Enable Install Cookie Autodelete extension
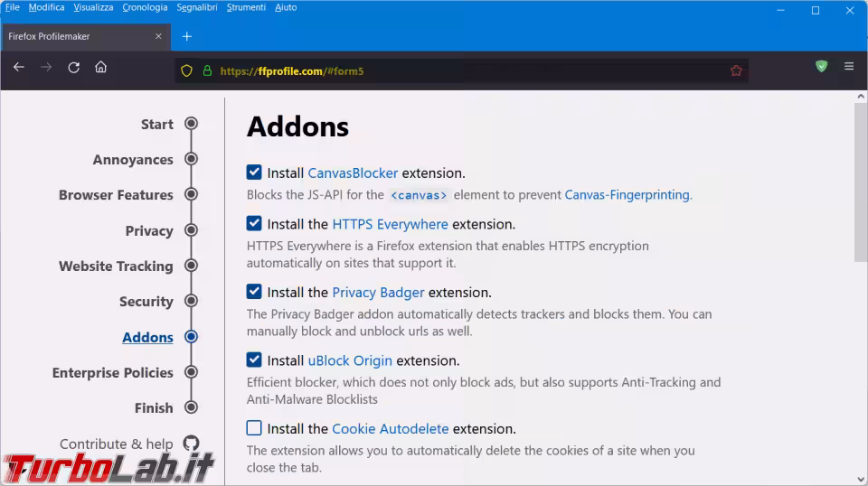This screenshot has height=486, width=868. click(x=254, y=428)
